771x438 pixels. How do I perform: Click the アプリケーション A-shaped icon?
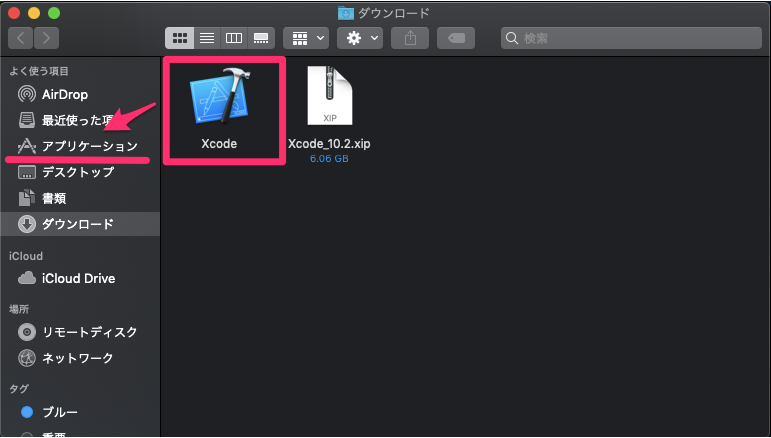(27, 146)
